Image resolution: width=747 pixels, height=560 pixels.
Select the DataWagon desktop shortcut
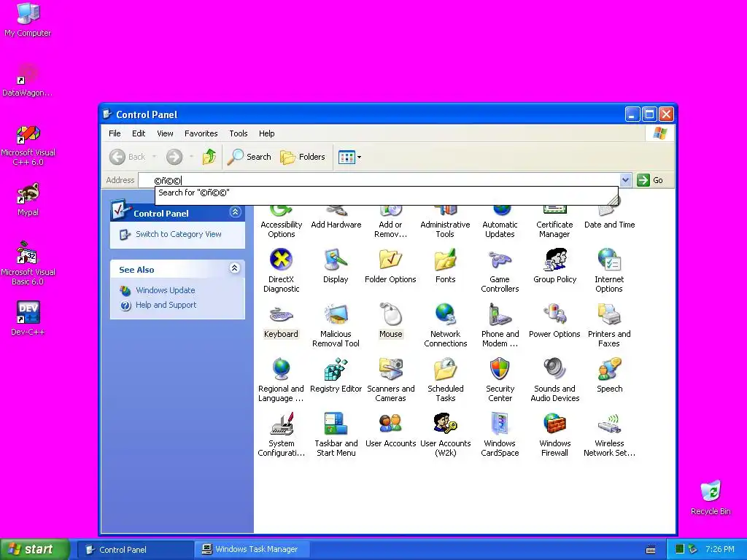[28, 80]
